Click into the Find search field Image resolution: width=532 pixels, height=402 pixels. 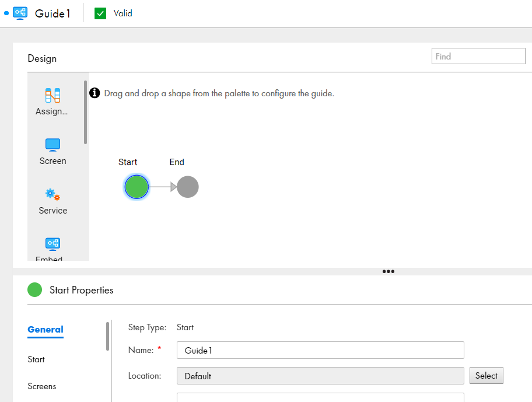(x=478, y=56)
